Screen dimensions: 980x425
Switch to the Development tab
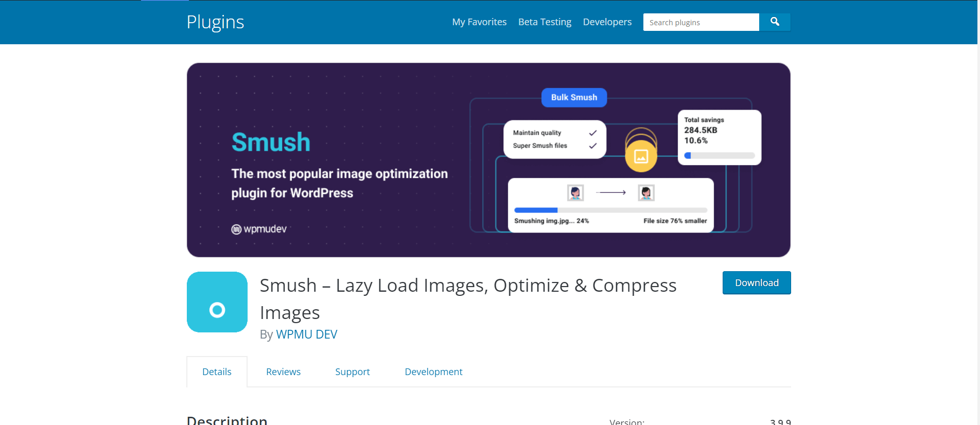point(433,371)
